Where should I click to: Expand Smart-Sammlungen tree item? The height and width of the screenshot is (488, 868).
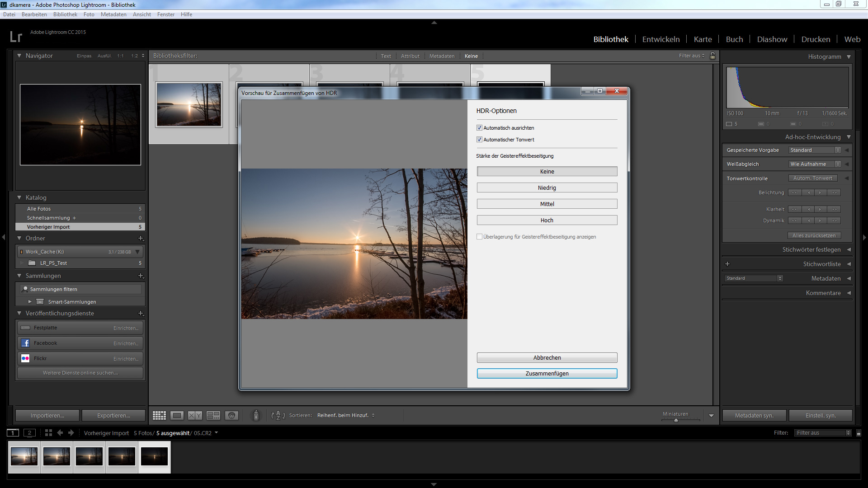point(30,302)
